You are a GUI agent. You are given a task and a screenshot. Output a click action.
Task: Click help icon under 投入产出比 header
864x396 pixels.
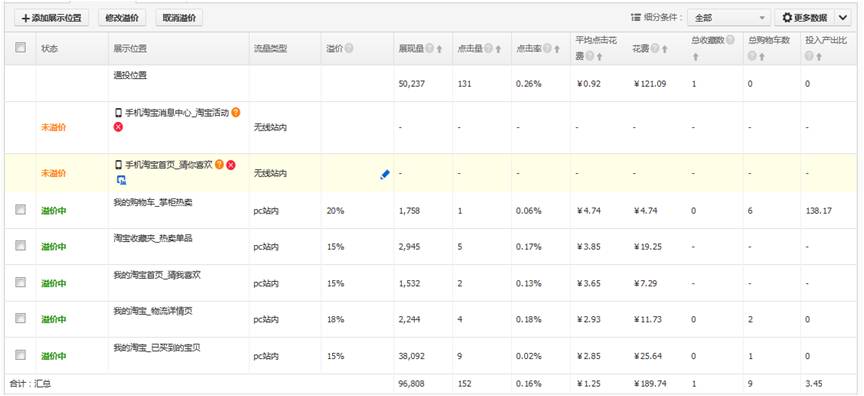click(x=809, y=56)
